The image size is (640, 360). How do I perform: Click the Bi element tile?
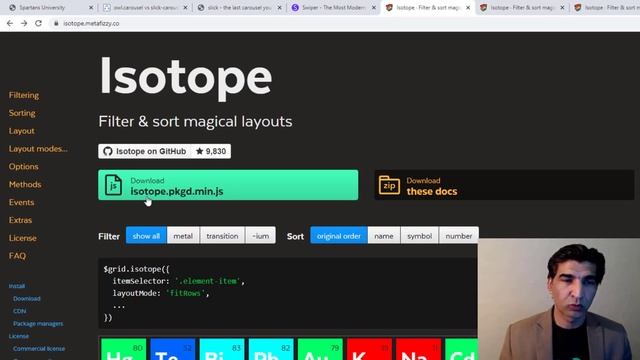coord(222,349)
